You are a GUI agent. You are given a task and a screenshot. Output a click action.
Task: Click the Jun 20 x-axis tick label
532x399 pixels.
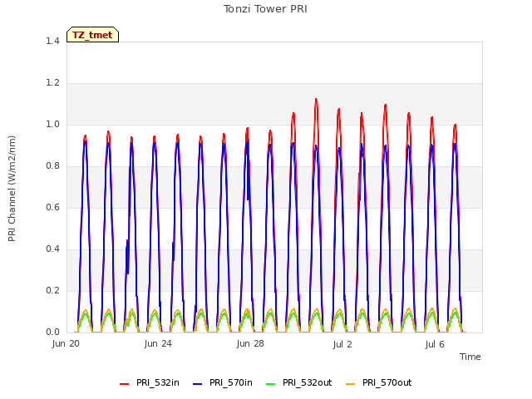tap(66, 343)
